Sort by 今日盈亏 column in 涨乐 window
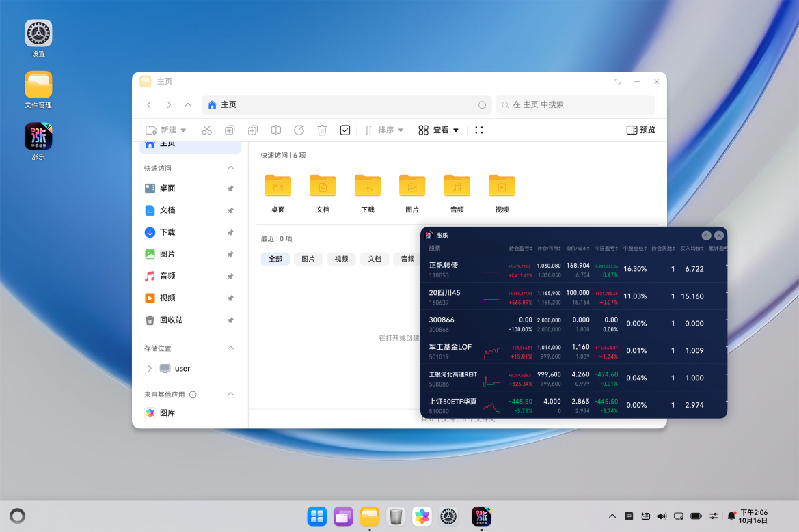 606,249
